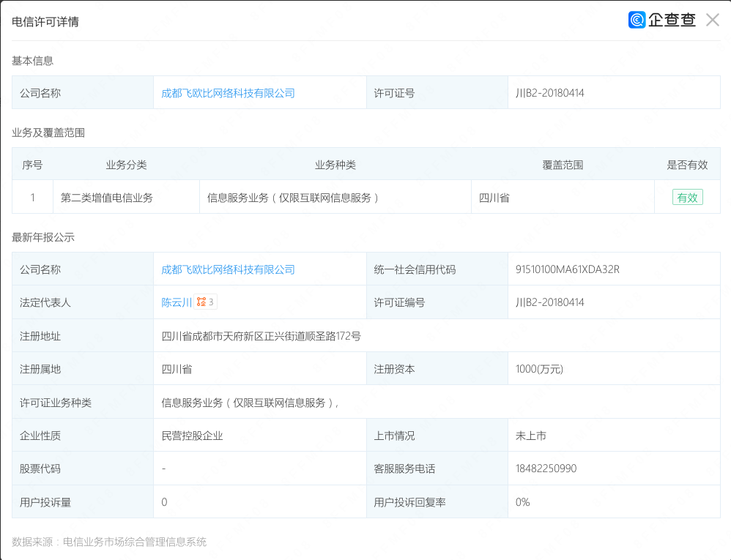Image resolution: width=731 pixels, height=560 pixels.
Task: Open legal representative 陈云川 profile
Action: (177, 302)
